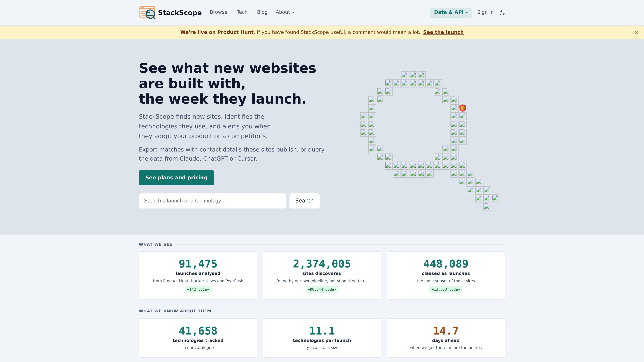Click the 91,475 launches analysed figure
644x362 pixels.
(x=198, y=264)
